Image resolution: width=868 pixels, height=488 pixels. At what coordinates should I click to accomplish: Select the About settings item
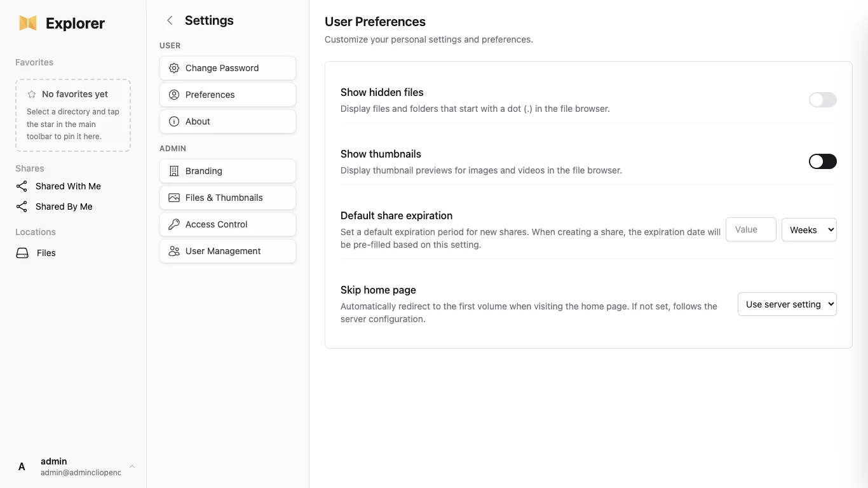point(227,121)
